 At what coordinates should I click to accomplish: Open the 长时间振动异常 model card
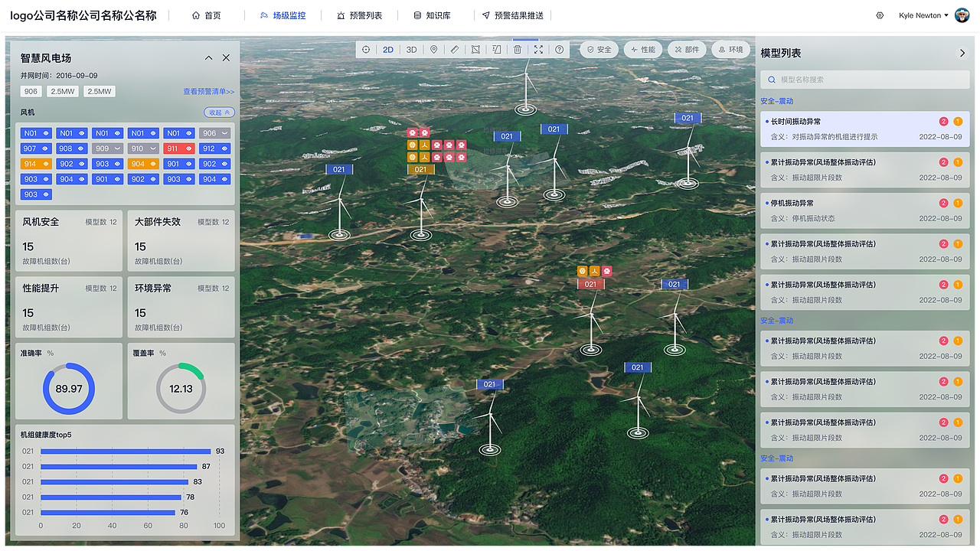click(x=864, y=129)
